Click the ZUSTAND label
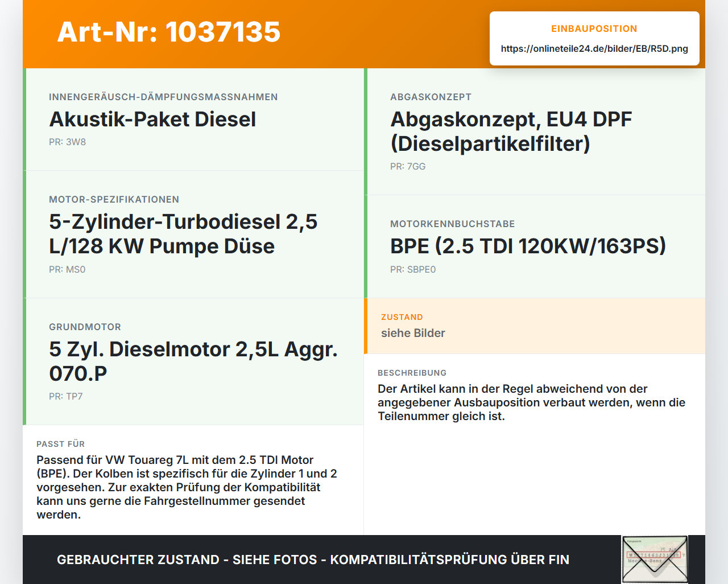 pyautogui.click(x=402, y=317)
